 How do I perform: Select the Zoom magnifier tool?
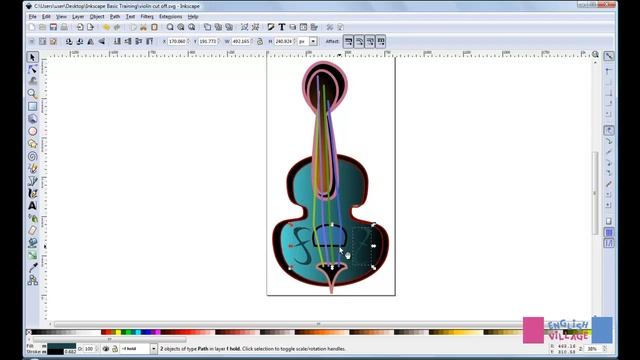(x=33, y=93)
